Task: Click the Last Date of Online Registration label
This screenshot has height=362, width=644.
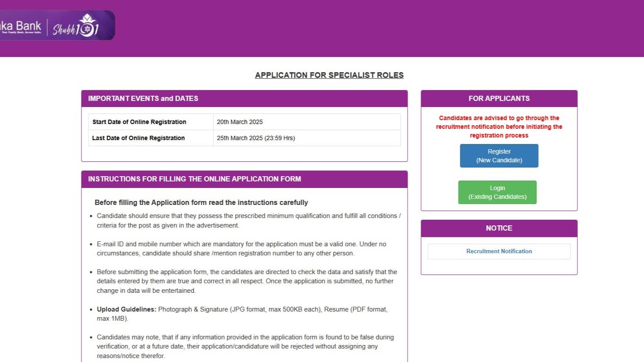Action: point(138,138)
